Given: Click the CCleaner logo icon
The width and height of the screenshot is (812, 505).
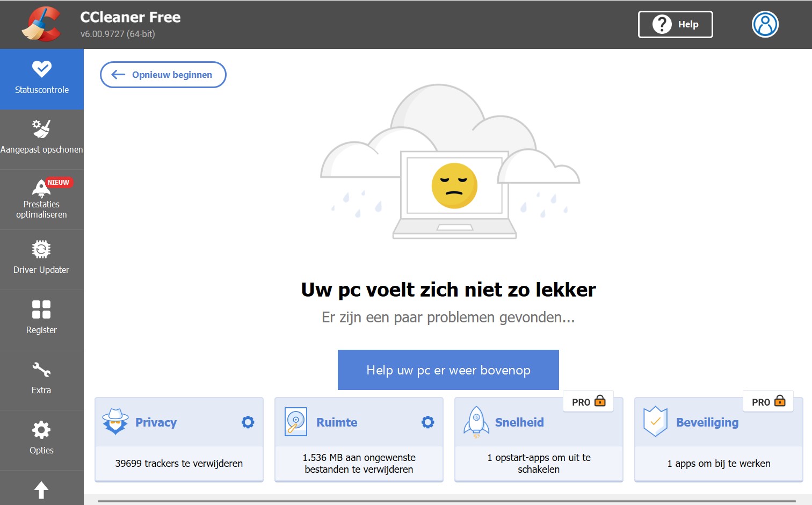Looking at the screenshot, I should [x=41, y=24].
